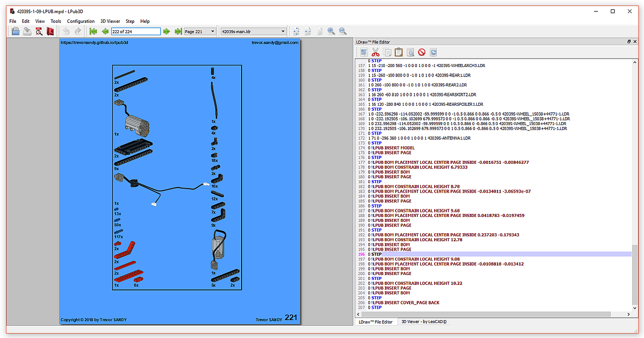Click line 206 'INSERT COVER_PAGE BACK'
The width and height of the screenshot is (644, 338).
click(403, 303)
